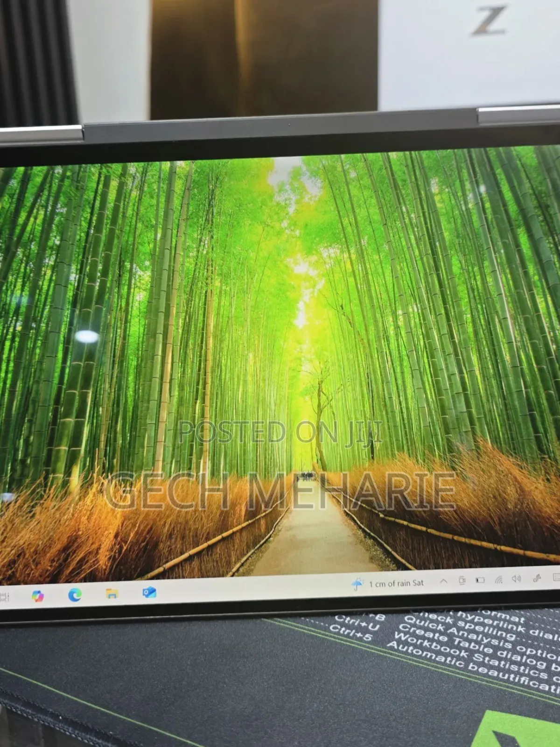Expand hidden system tray icons chevron

click(x=444, y=581)
